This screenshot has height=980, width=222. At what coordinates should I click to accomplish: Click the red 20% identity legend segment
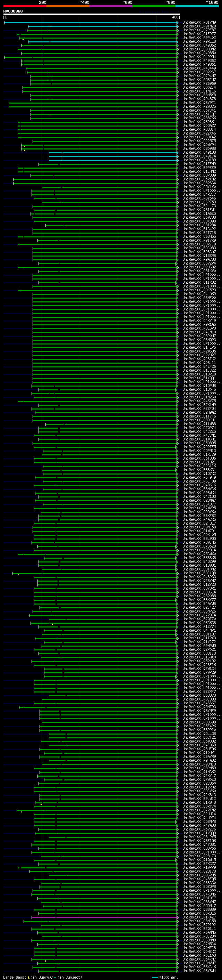[25, 6]
